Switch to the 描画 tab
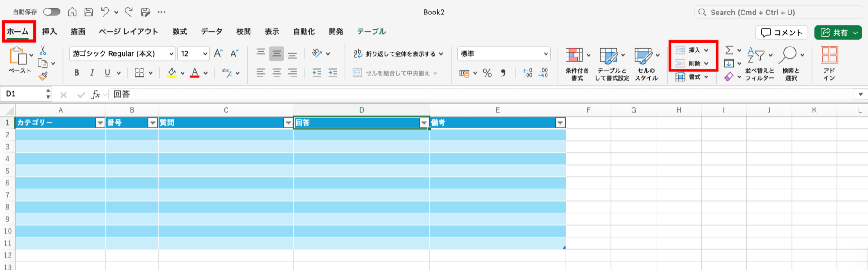The width and height of the screenshot is (868, 270). click(78, 32)
